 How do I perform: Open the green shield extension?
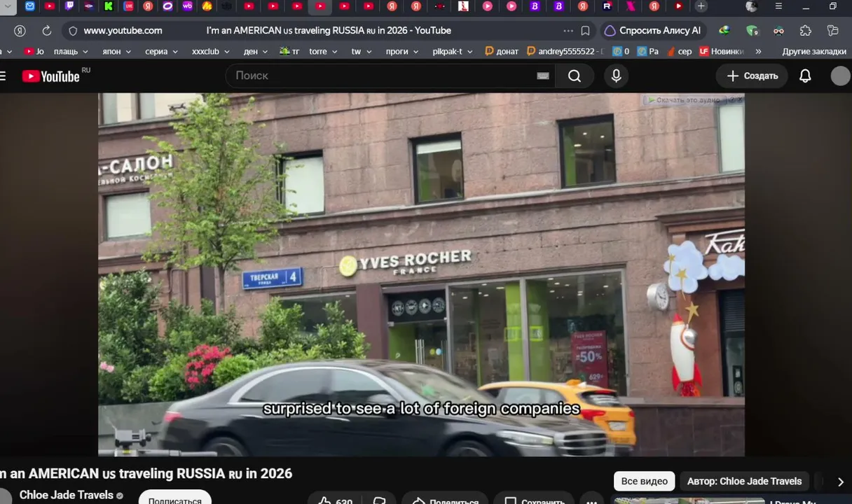(752, 31)
